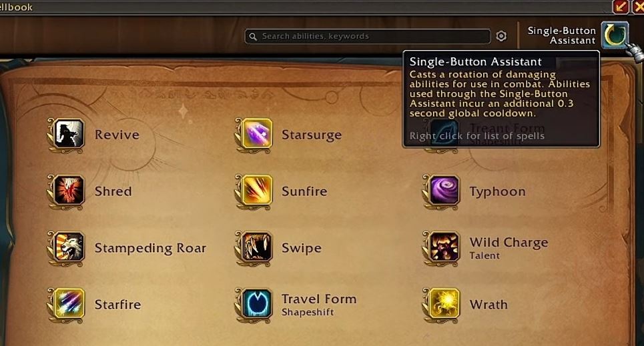Click the Wild Charge spell name
This screenshot has width=644, height=346.
(509, 243)
